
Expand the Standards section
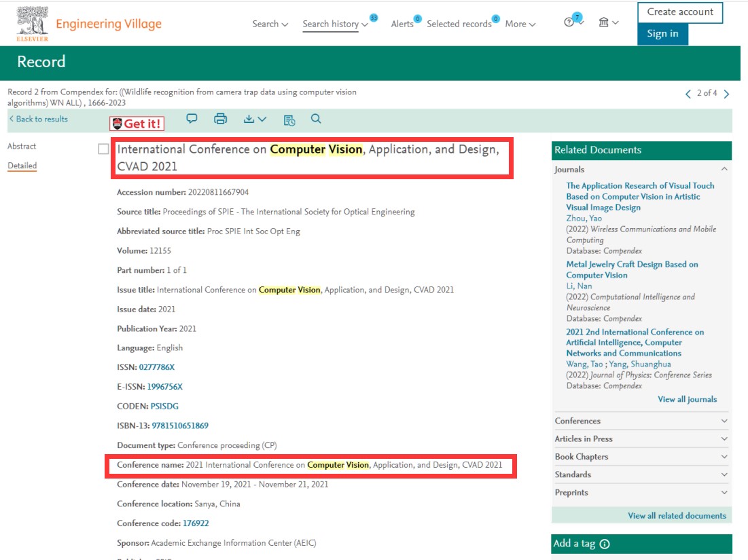pos(641,474)
